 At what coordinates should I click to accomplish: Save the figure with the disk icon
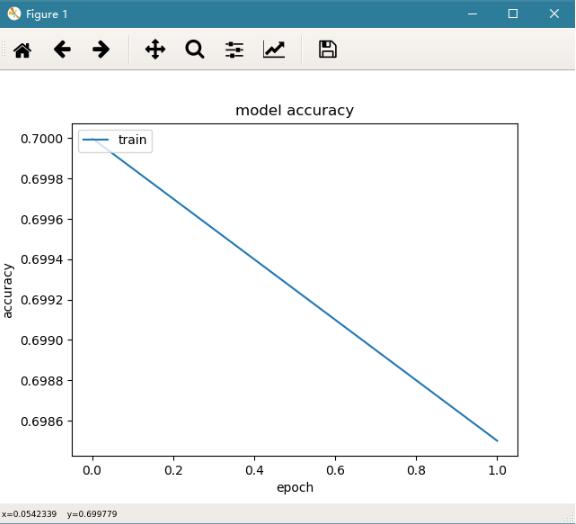(x=328, y=50)
